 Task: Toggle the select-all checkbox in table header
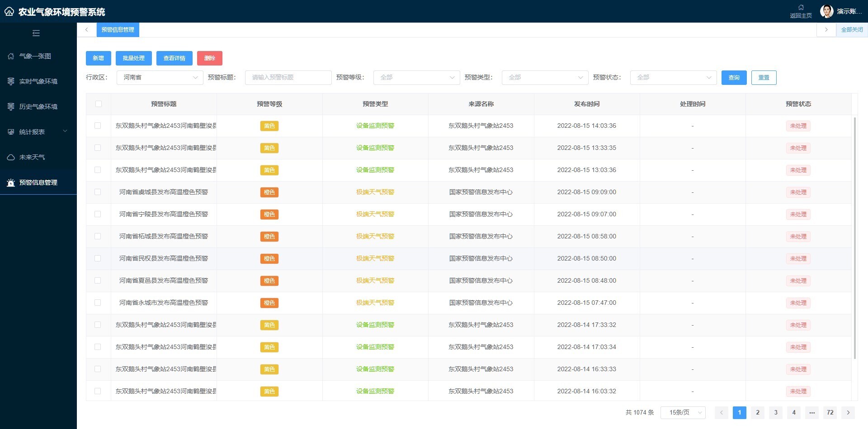coord(98,104)
